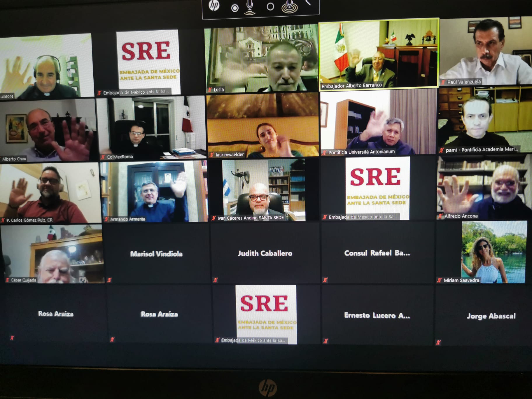Select César Quijada's video feed
This screenshot has height=399, width=532.
pyautogui.click(x=52, y=254)
